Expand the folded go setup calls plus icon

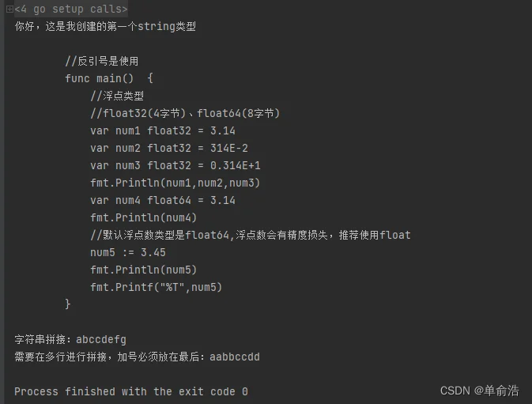(6, 9)
